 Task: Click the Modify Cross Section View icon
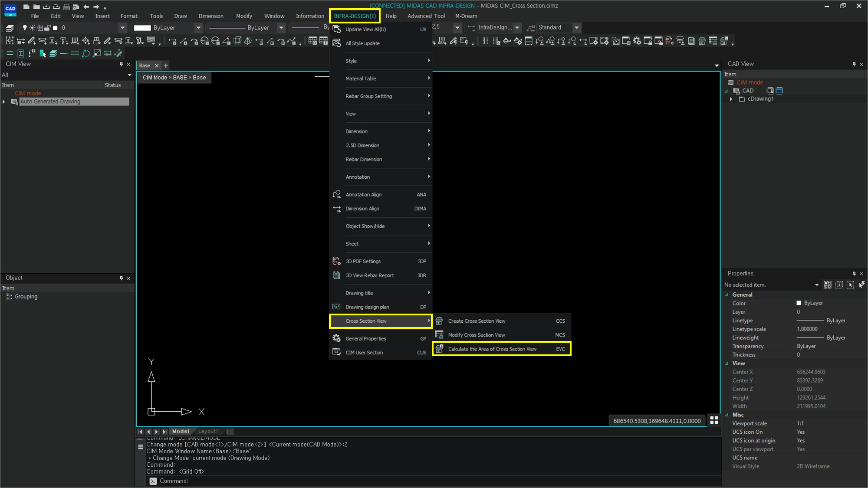(x=439, y=335)
